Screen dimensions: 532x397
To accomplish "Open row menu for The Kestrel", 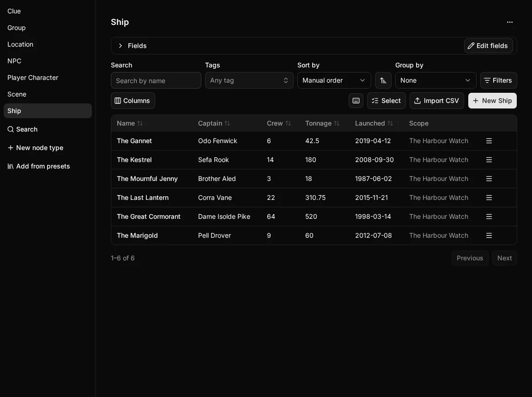I will pyautogui.click(x=489, y=160).
